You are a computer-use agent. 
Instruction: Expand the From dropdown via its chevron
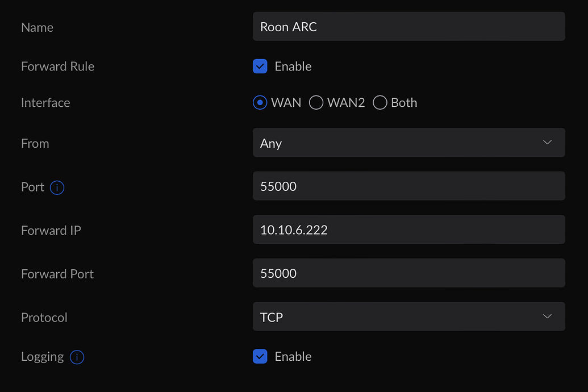point(547,143)
